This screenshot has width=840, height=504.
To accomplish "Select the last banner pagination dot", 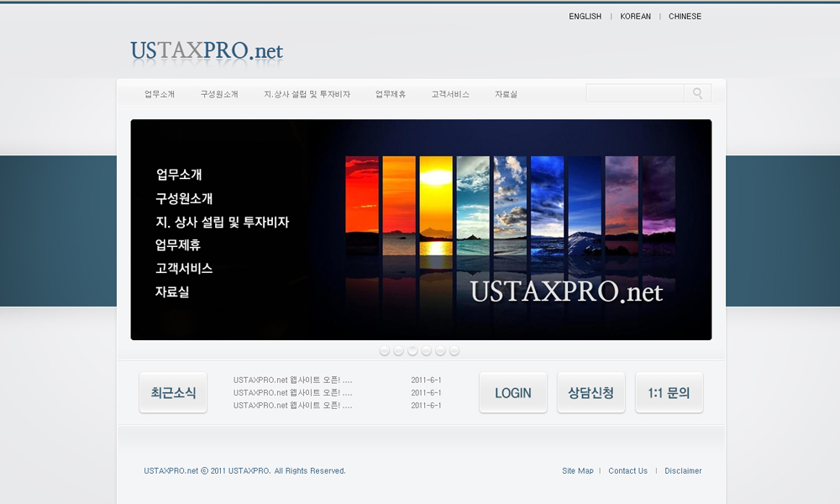I will (x=454, y=350).
